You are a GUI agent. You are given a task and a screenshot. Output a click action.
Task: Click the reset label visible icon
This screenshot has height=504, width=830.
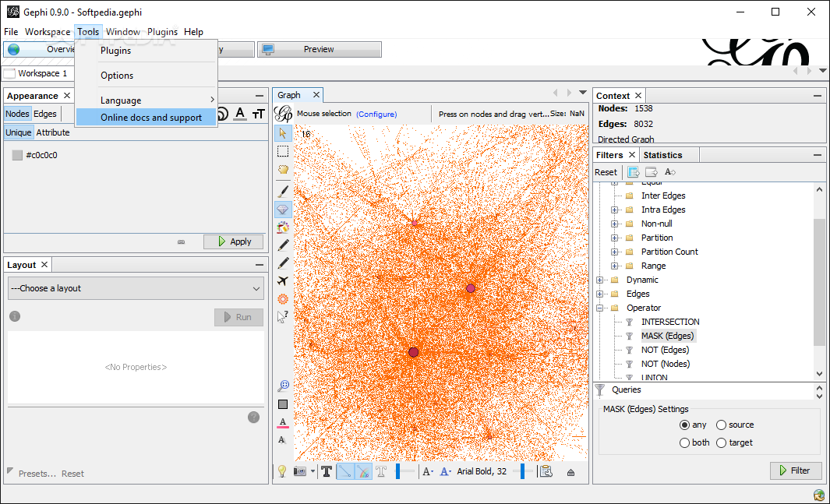(x=282, y=440)
